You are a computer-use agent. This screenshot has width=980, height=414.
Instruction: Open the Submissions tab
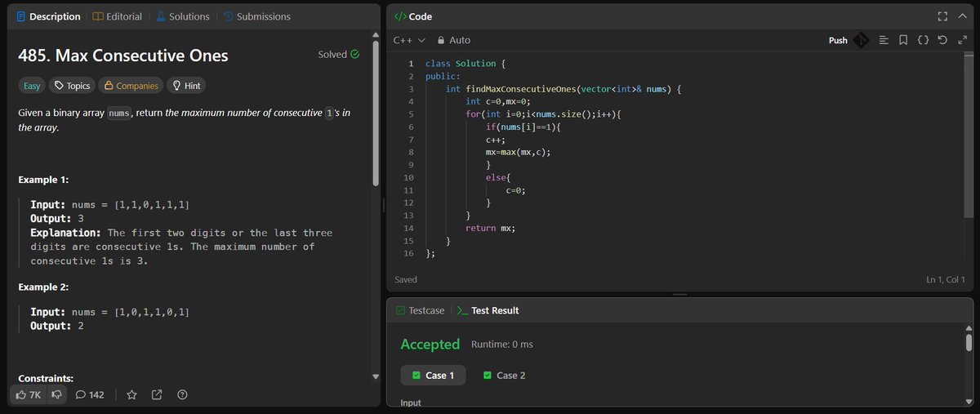[256, 16]
